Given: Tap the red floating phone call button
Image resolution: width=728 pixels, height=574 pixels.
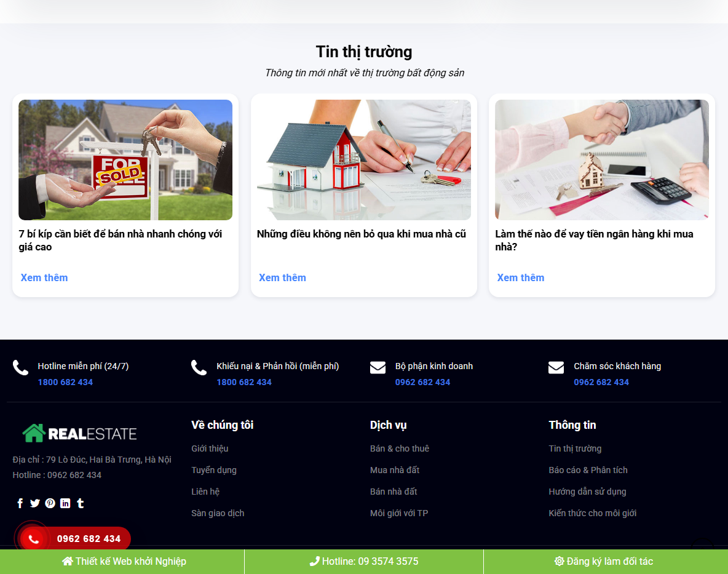Looking at the screenshot, I should (x=34, y=539).
